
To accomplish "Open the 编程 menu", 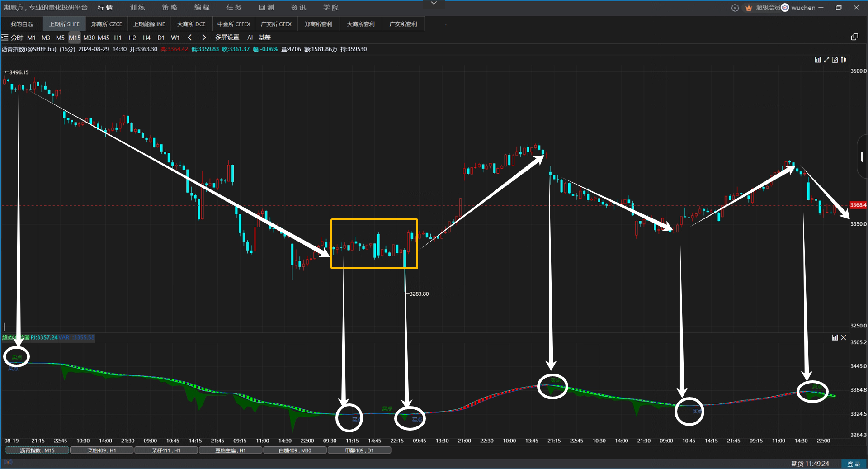I will click(x=202, y=8).
